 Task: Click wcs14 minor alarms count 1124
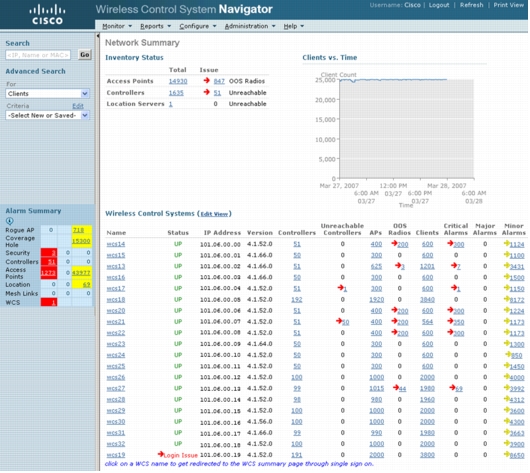(517, 245)
